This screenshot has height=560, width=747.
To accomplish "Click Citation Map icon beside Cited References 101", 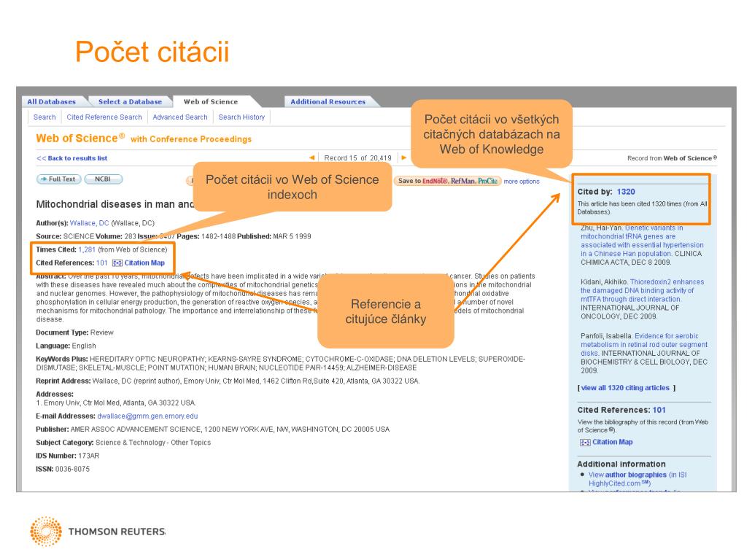I will click(x=117, y=262).
